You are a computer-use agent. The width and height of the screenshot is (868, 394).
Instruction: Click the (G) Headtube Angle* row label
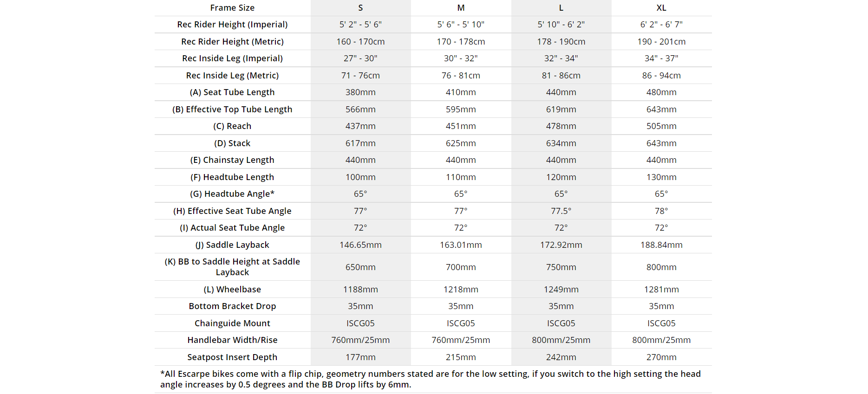click(x=232, y=194)
